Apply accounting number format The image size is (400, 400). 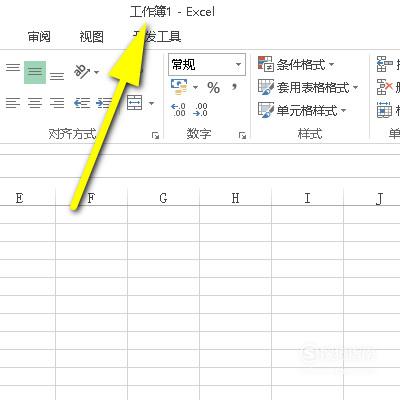tap(179, 87)
